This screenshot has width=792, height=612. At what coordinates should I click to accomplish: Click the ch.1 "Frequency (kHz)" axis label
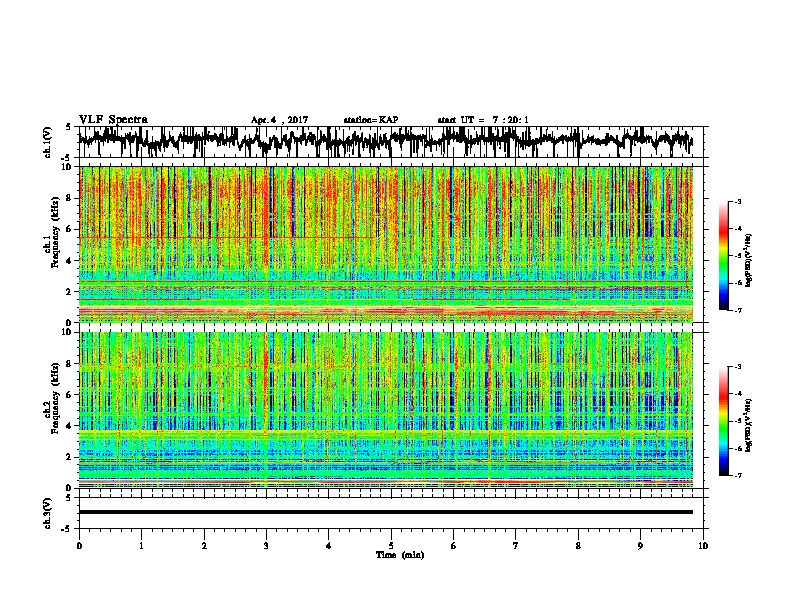click(x=55, y=233)
